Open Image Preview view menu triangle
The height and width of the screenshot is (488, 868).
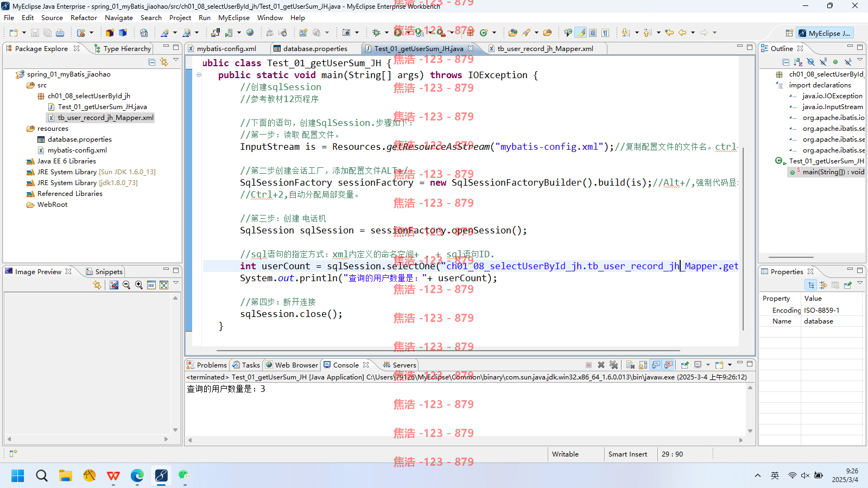point(176,283)
